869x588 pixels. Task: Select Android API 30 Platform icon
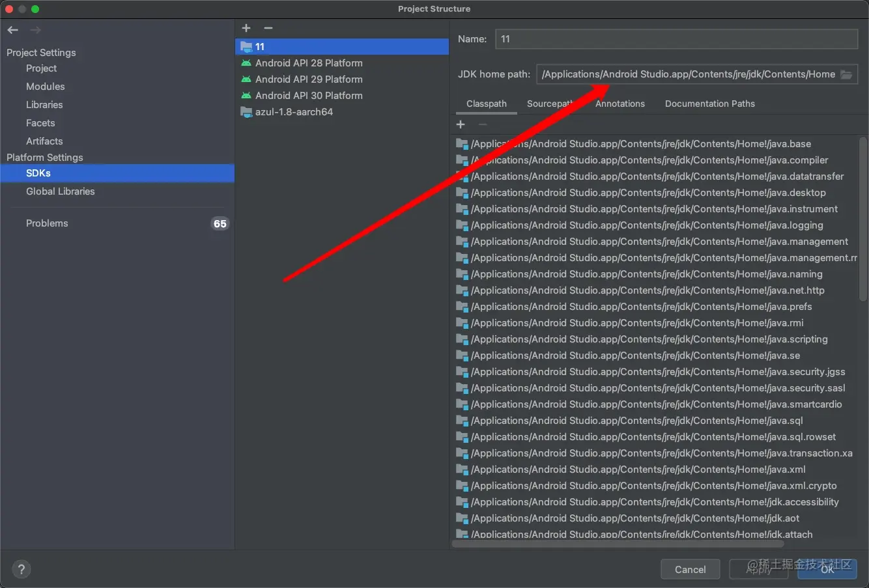[x=246, y=96]
